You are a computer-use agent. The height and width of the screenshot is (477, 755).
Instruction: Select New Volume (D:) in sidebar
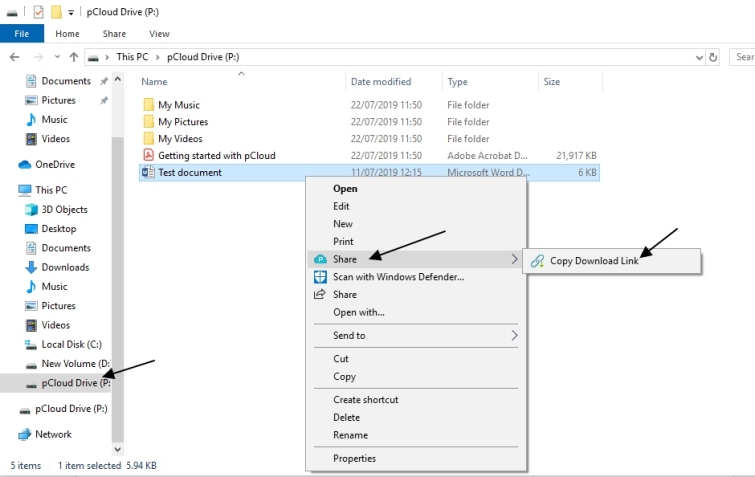point(67,363)
